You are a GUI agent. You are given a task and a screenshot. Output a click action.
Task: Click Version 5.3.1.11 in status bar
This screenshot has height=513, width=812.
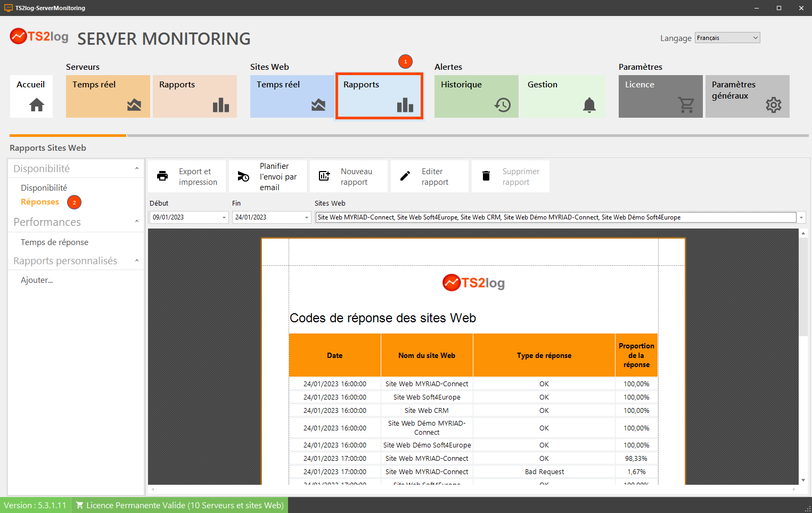[x=35, y=505]
